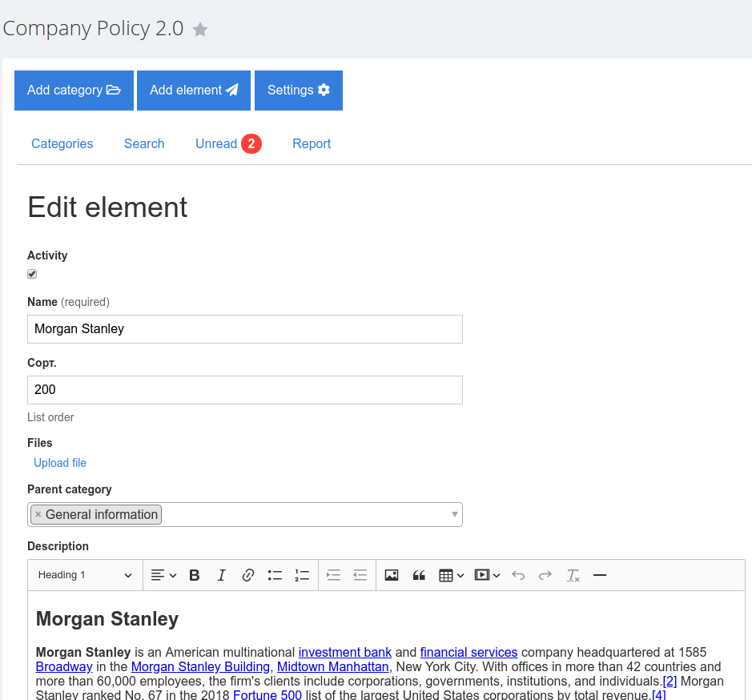The image size is (752, 700).
Task: Insert a horizontal line
Action: point(599,575)
